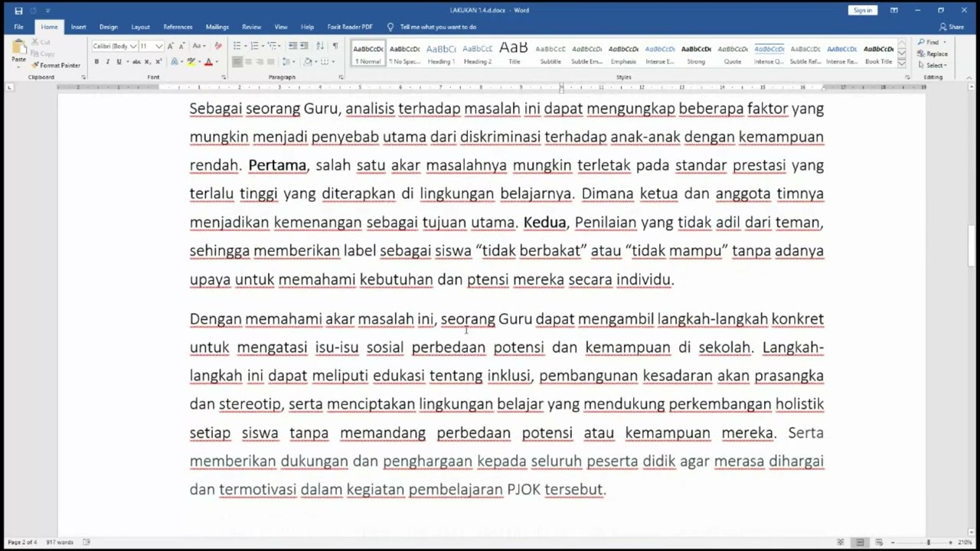Click the Line and Paragraph Spacing icon
Screen dimensions: 980x551
tap(287, 61)
